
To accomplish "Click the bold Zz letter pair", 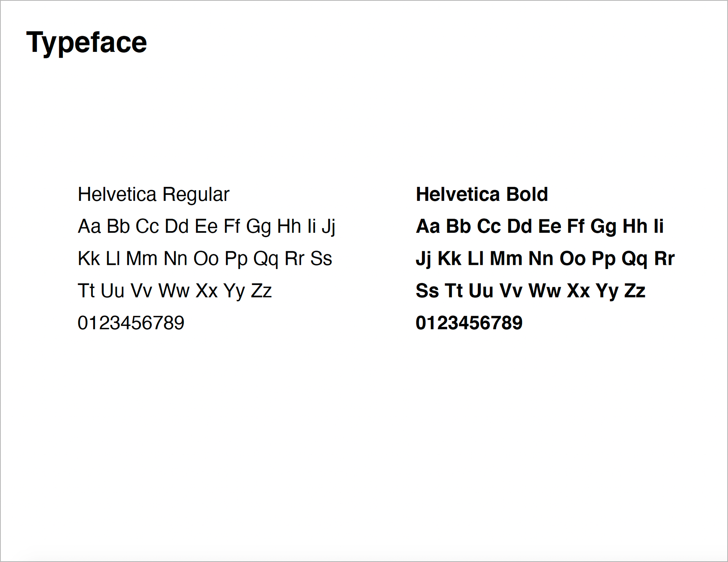I will 635,291.
